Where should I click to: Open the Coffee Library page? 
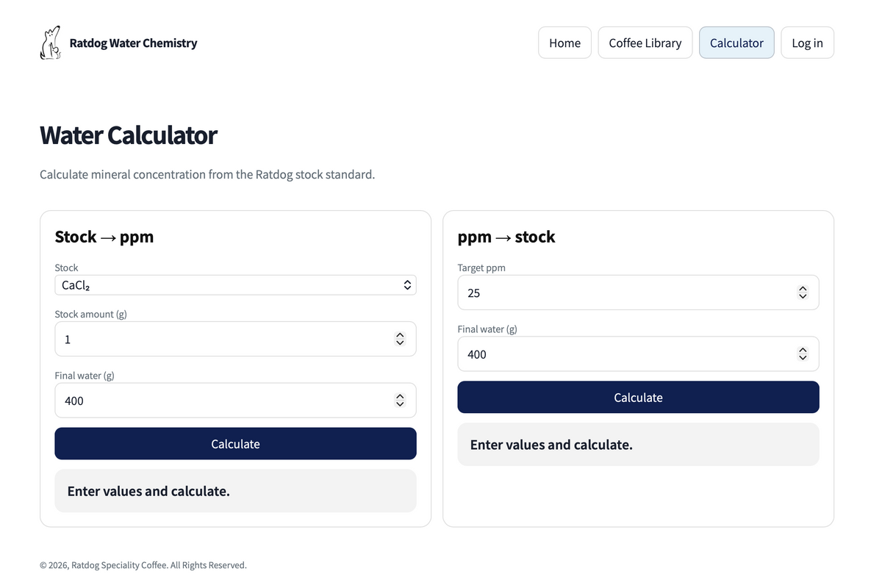point(645,43)
